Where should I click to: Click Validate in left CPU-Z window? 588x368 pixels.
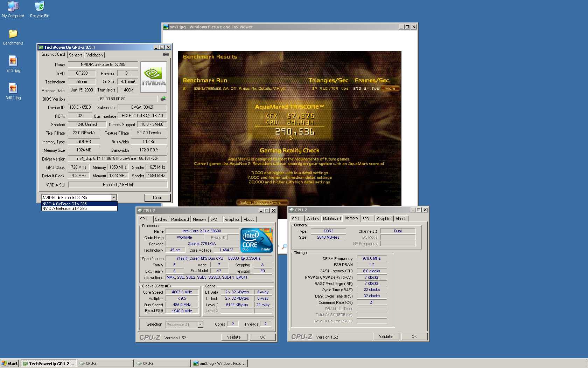point(234,337)
